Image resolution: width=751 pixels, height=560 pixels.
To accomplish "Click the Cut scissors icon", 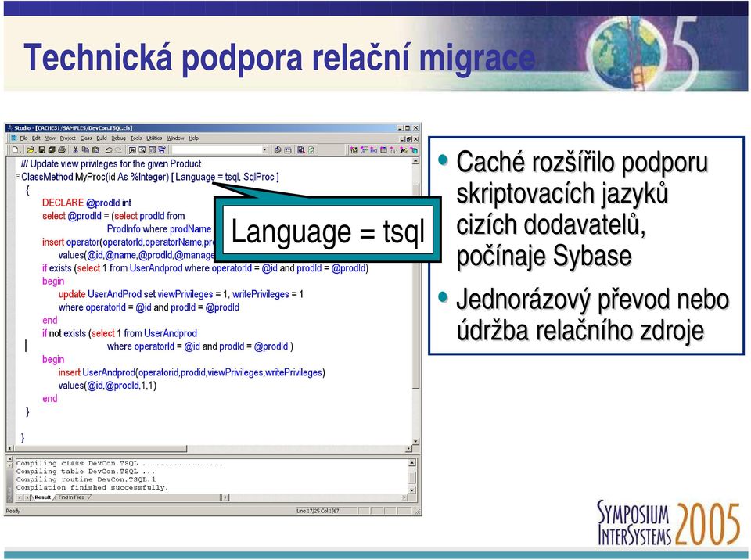I will click(75, 150).
